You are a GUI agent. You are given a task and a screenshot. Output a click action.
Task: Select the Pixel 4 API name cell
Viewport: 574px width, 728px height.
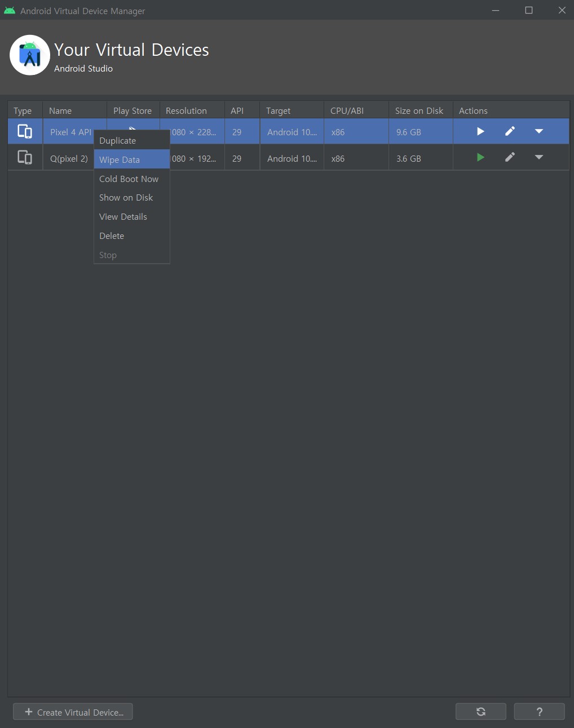pos(70,132)
